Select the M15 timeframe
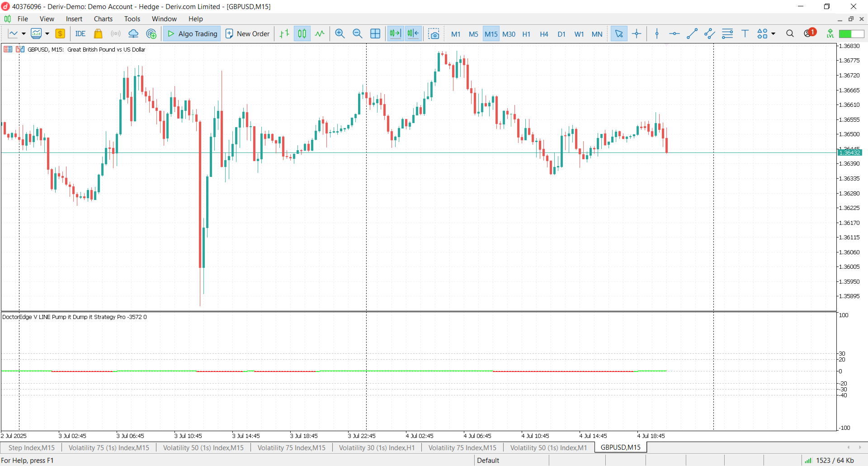 coord(491,34)
